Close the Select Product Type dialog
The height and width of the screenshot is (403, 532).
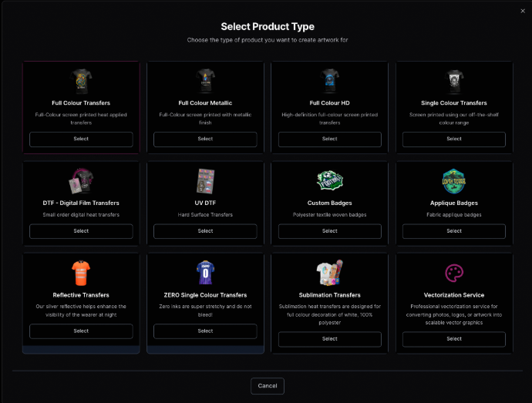[x=523, y=11]
